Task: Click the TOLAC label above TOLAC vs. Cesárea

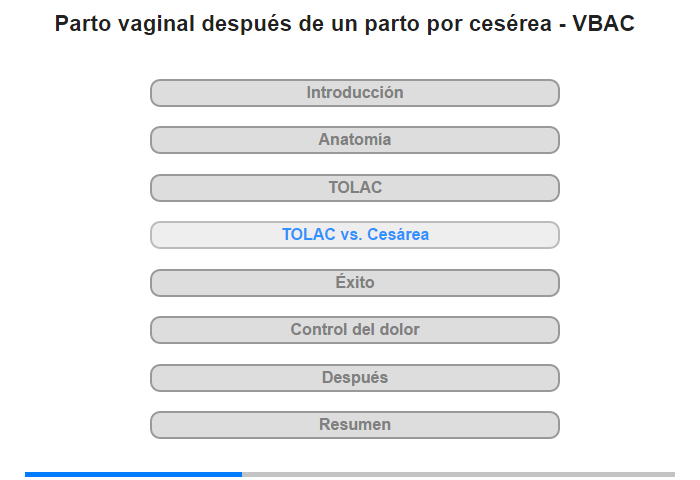Action: [355, 187]
